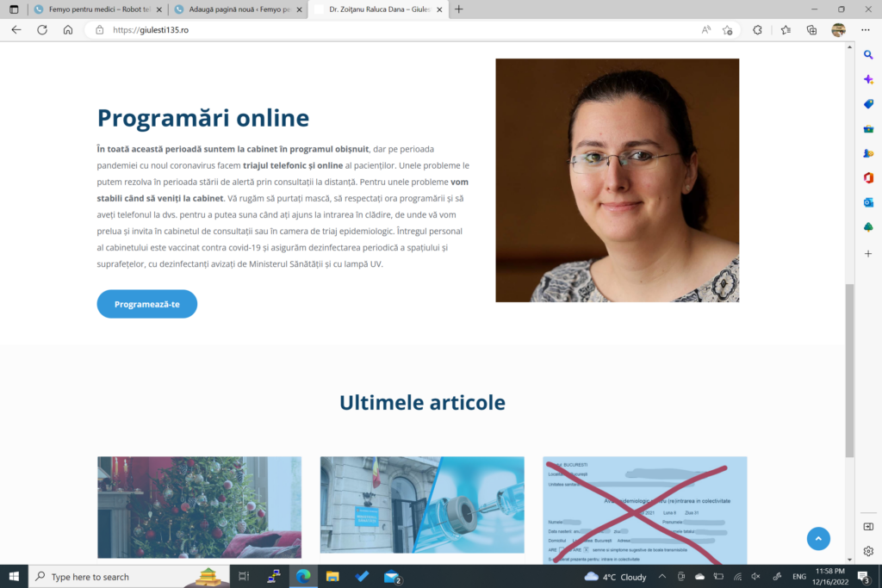This screenshot has width=882, height=588.
Task: Open the browser Extensions menu
Action: (x=758, y=30)
